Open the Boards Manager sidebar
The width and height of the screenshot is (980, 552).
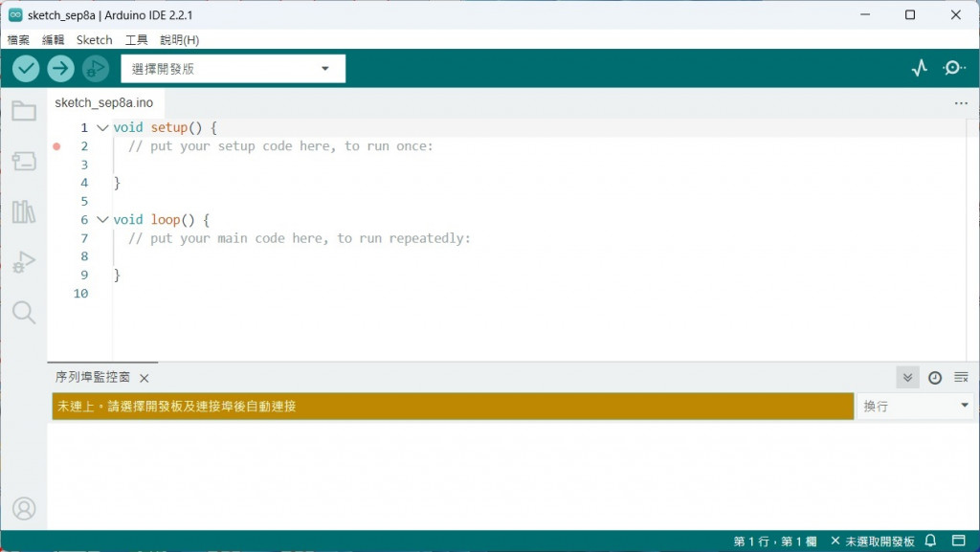click(24, 161)
